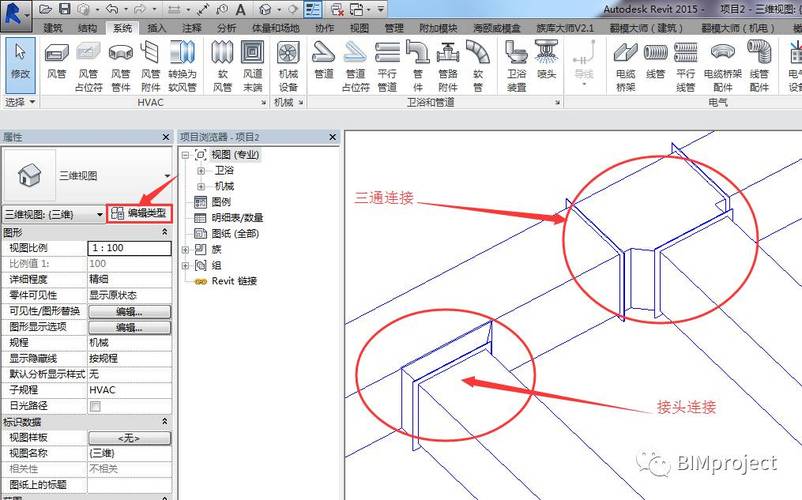The width and height of the screenshot is (802, 500).
Task: Select the Aligned Dimension tool in quick access toolbar
Action: [x=203, y=9]
